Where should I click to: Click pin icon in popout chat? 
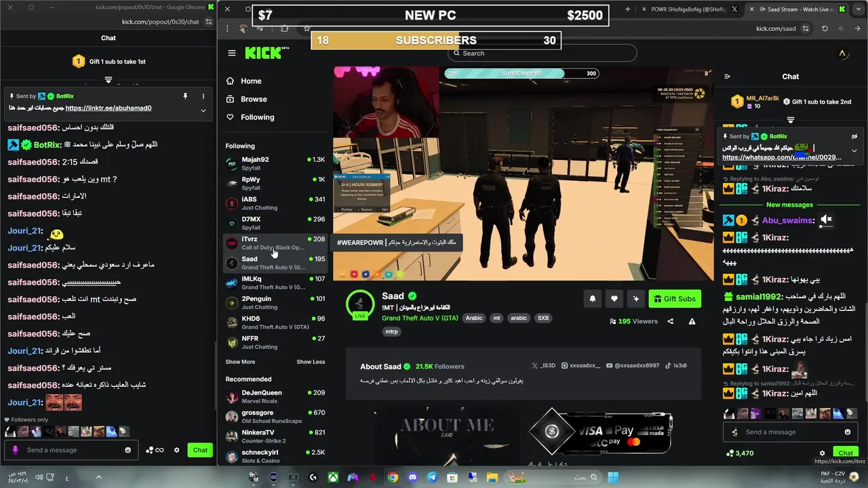click(x=184, y=96)
